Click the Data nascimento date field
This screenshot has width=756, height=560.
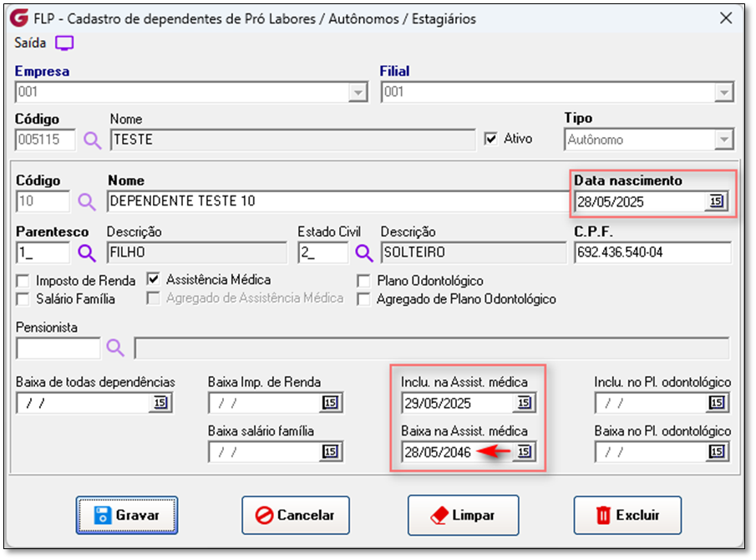[x=642, y=201]
